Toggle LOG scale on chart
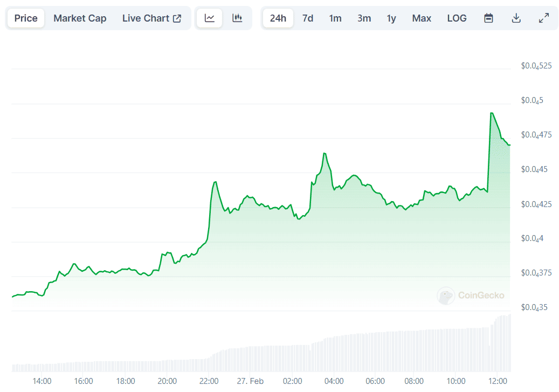 457,18
